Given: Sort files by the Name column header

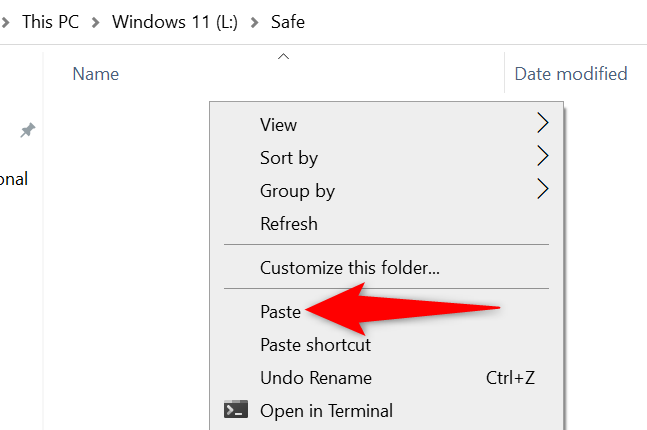Looking at the screenshot, I should [96, 74].
